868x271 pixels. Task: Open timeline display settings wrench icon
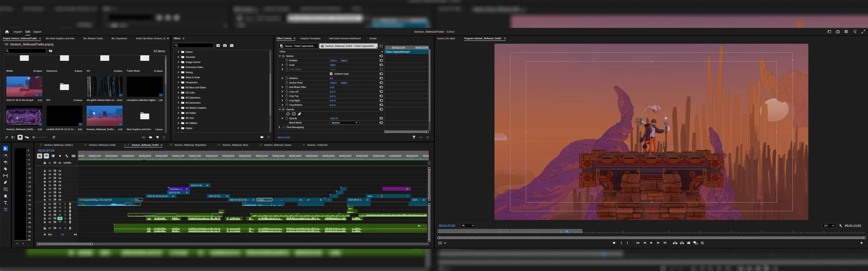coord(67,156)
